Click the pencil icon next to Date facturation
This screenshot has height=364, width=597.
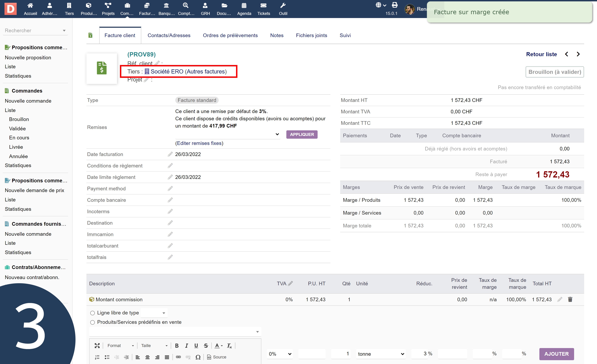point(170,154)
